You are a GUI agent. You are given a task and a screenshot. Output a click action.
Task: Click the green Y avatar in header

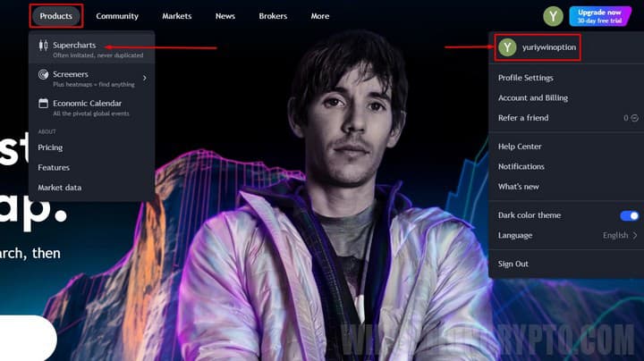(x=553, y=15)
